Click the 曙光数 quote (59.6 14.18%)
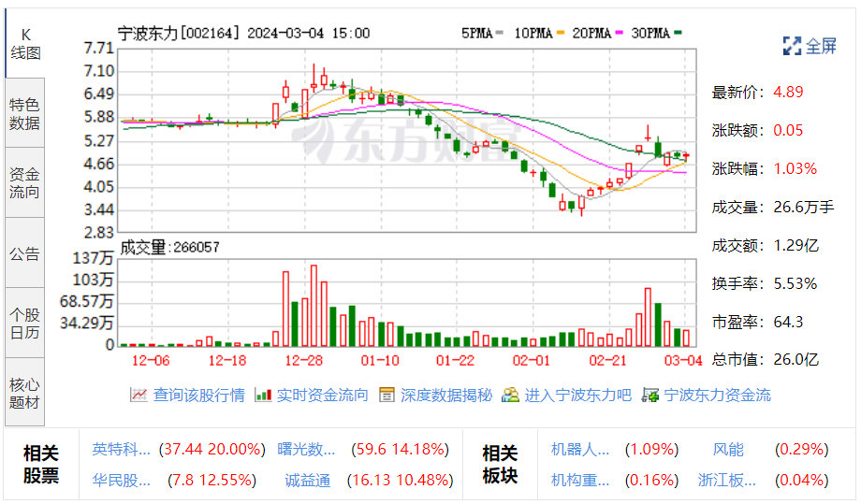861x504 pixels. pos(401,450)
